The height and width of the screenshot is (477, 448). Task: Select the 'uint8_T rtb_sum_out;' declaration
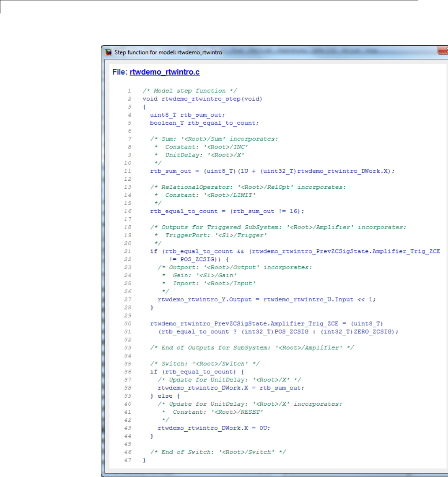(x=187, y=115)
